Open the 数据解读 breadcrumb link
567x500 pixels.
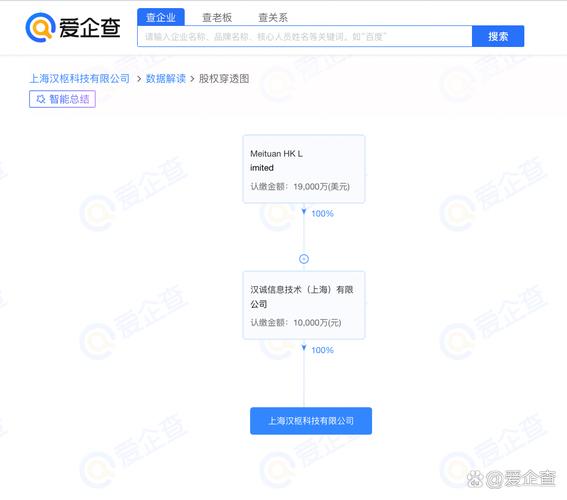[x=166, y=78]
